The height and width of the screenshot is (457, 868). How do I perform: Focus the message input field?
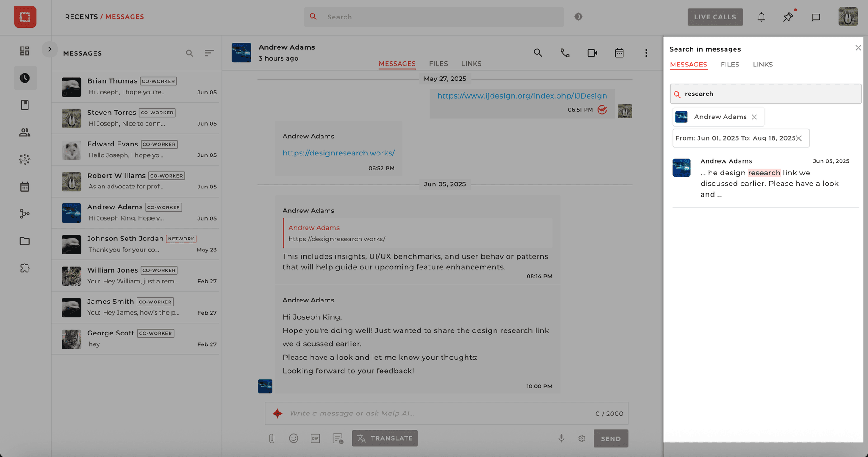click(x=434, y=413)
